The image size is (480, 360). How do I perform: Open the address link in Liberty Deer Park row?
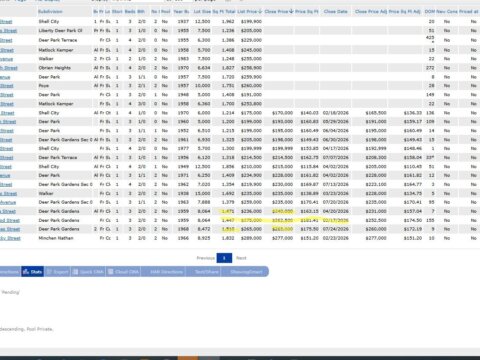click(9, 31)
